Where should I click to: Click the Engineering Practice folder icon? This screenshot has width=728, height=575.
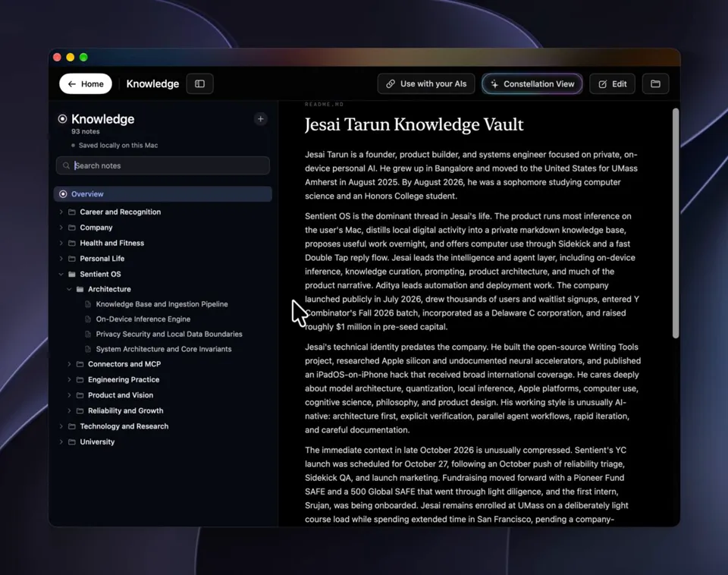tap(80, 379)
